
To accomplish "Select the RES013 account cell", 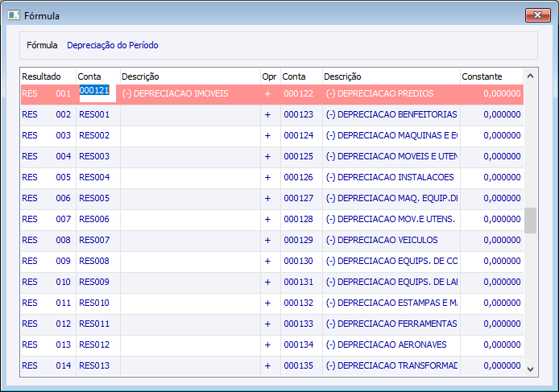I will click(x=98, y=365).
